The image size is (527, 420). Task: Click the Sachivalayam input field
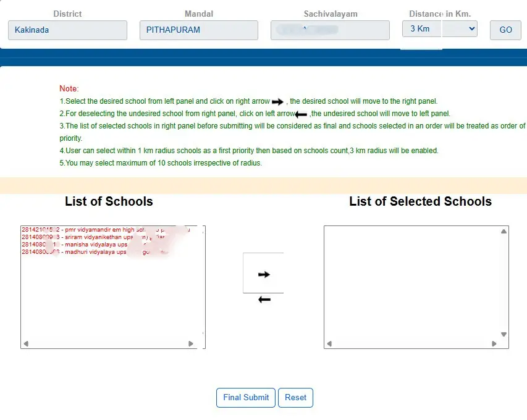click(330, 30)
